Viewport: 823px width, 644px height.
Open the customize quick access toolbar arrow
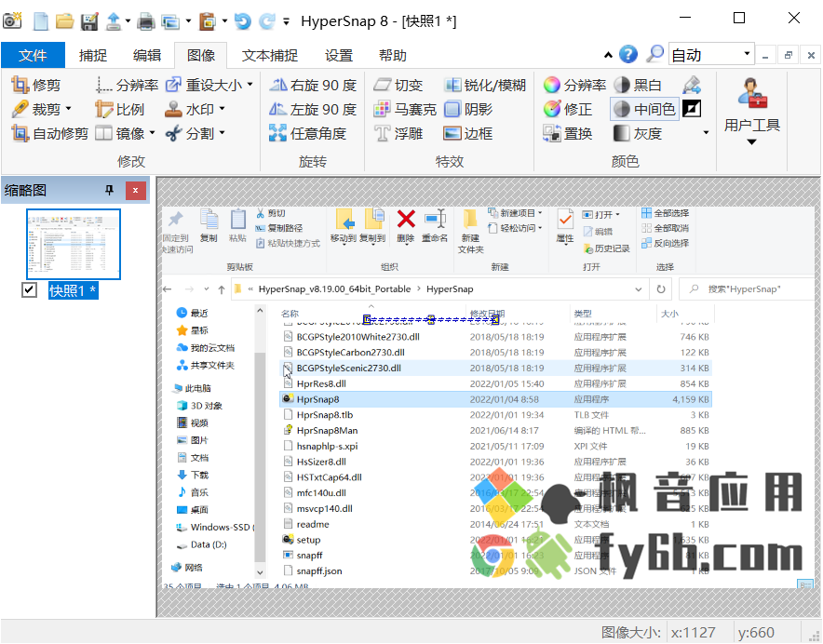pyautogui.click(x=286, y=21)
